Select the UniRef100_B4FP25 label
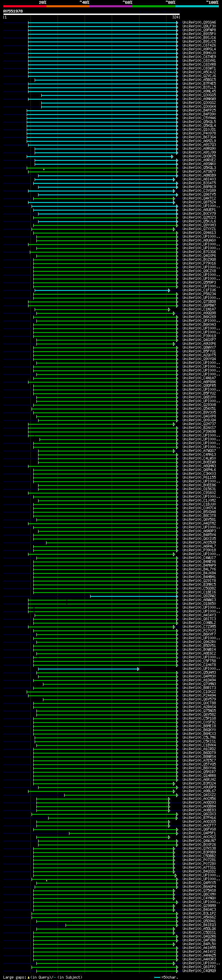 coord(199,110)
